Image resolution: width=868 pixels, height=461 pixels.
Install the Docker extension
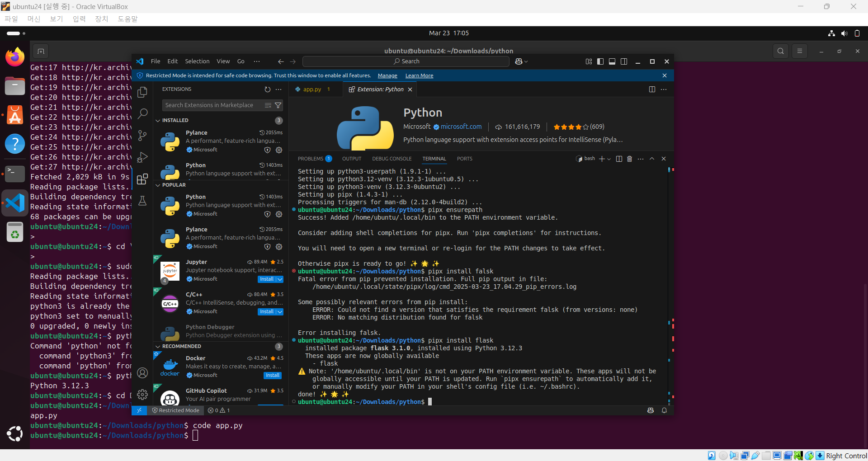(273, 376)
